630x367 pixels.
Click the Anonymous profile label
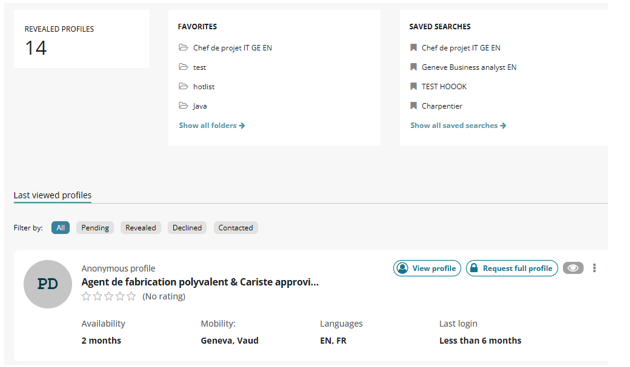coord(118,269)
